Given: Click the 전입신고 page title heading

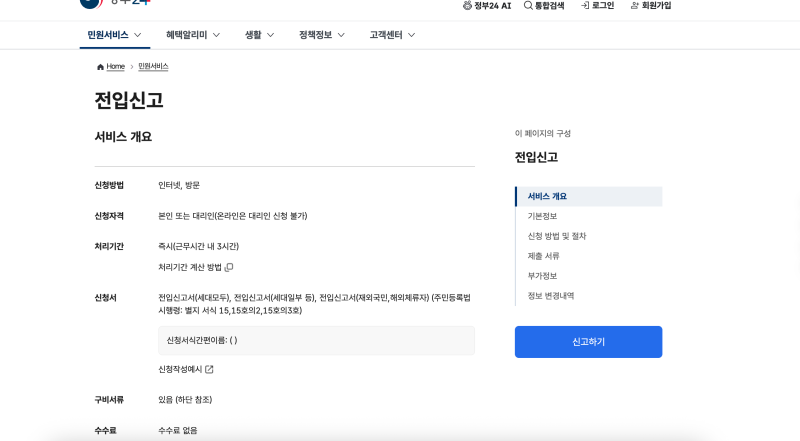Looking at the screenshot, I should point(129,101).
